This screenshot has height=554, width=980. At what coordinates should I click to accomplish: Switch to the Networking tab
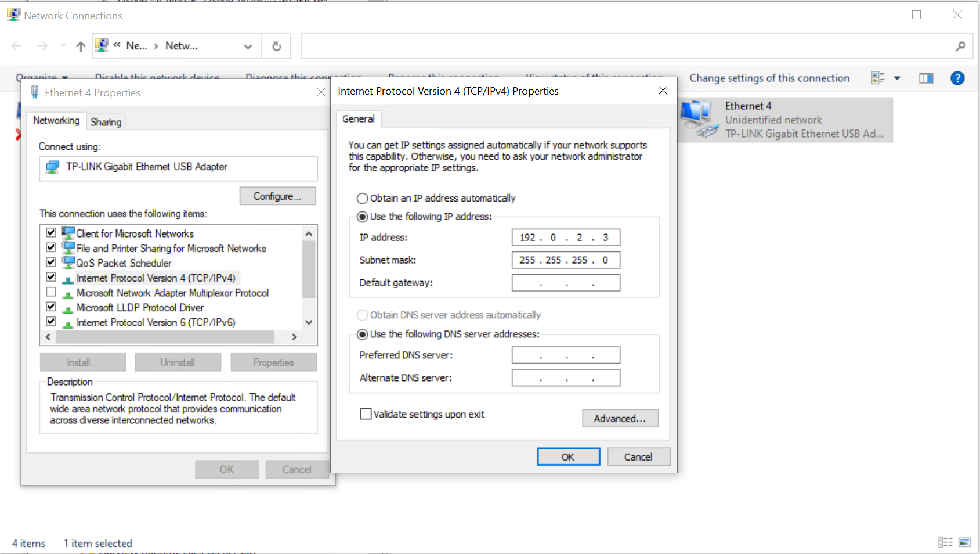click(x=56, y=120)
